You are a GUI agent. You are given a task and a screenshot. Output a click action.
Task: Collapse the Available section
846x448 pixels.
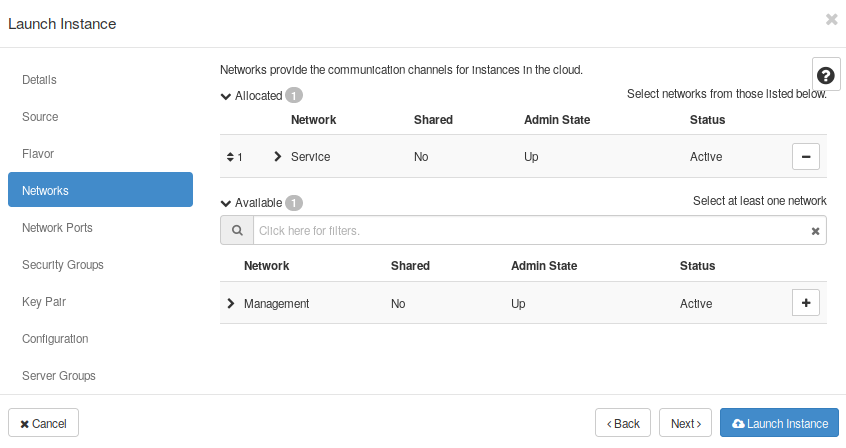226,203
